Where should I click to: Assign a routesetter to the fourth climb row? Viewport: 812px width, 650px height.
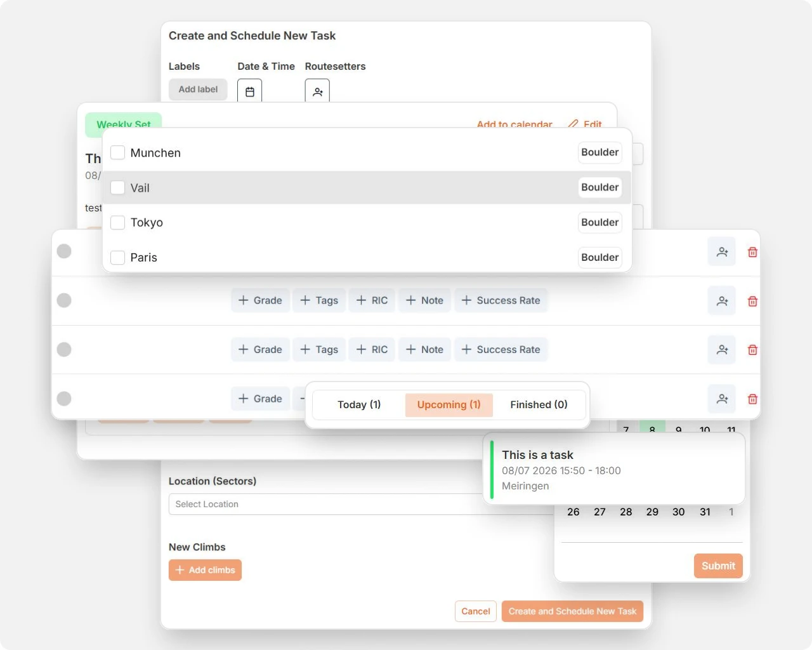click(x=722, y=399)
